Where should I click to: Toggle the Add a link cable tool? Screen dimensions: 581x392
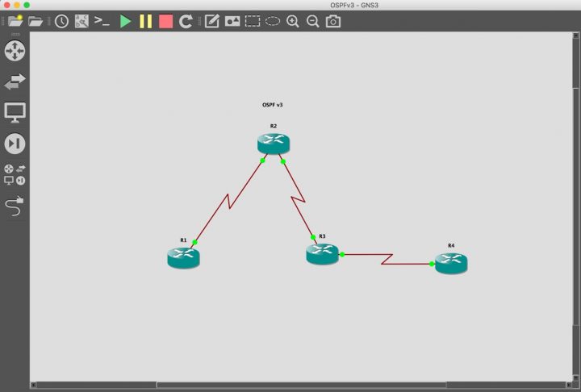(x=15, y=207)
